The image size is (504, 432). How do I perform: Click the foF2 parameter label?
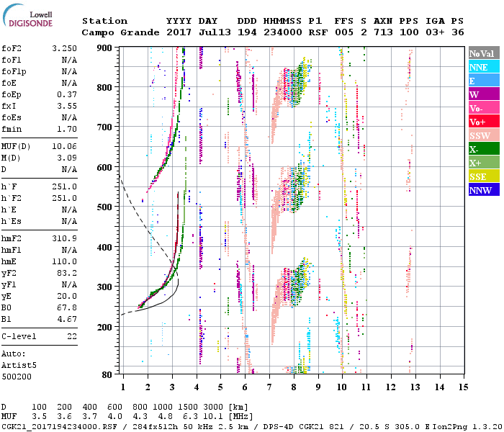12,48
